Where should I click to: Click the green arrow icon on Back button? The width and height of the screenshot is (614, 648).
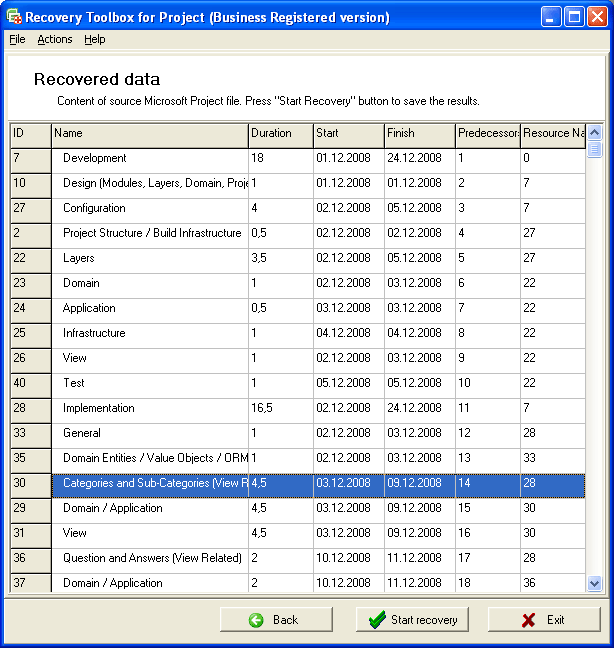256,620
